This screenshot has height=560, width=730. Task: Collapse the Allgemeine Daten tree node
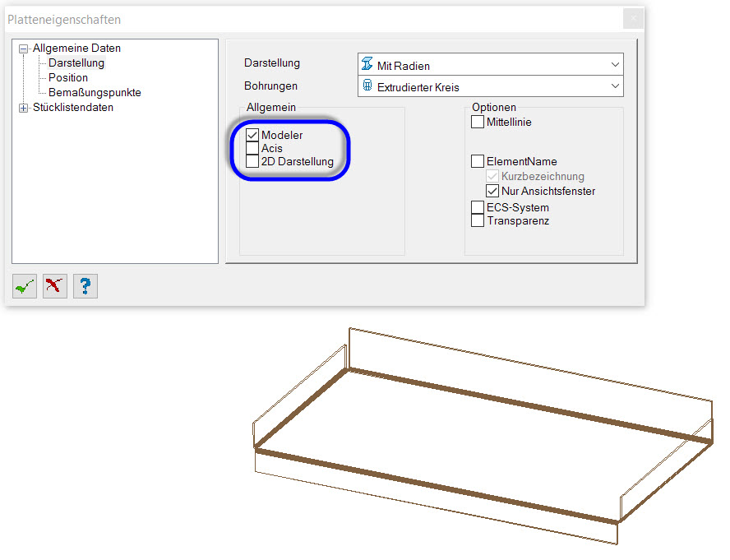[x=23, y=49]
